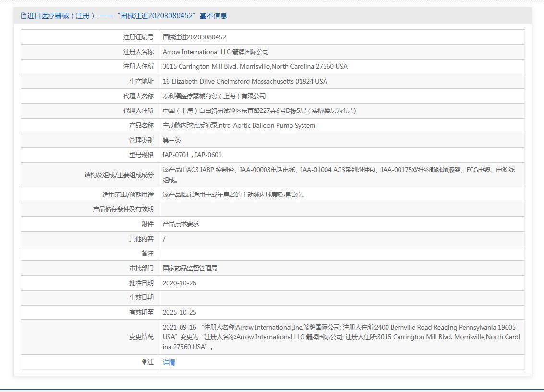Click the 有效期至 label
544x392 pixels.
tap(141, 312)
